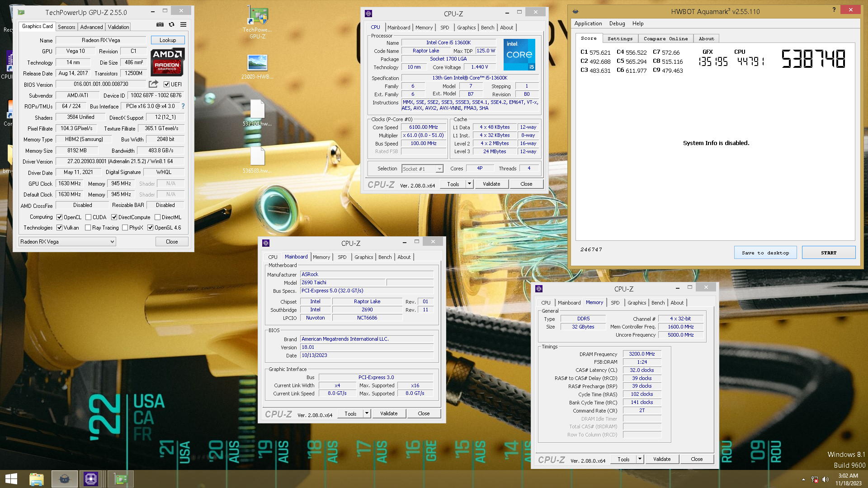Click the AMD Radeon Graphics logo
This screenshot has width=868, height=488.
click(x=167, y=61)
